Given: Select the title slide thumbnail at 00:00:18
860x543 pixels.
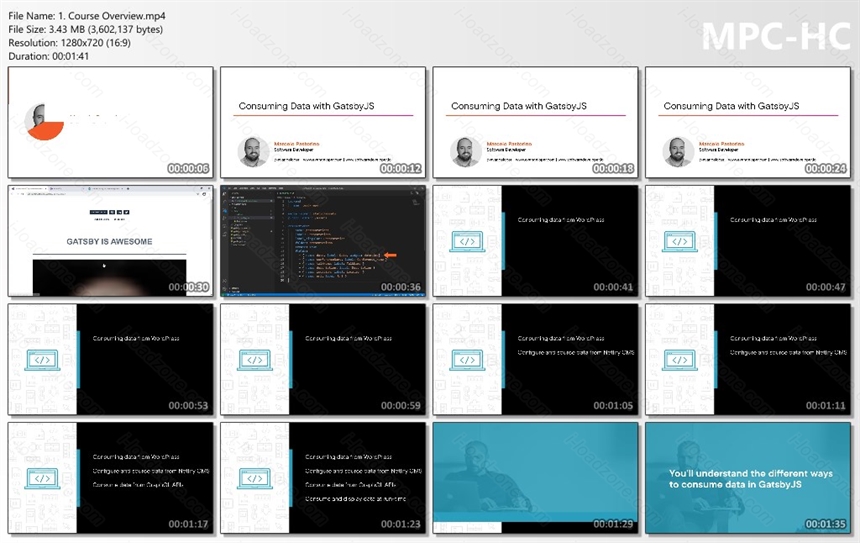Looking at the screenshot, I should tap(535, 122).
